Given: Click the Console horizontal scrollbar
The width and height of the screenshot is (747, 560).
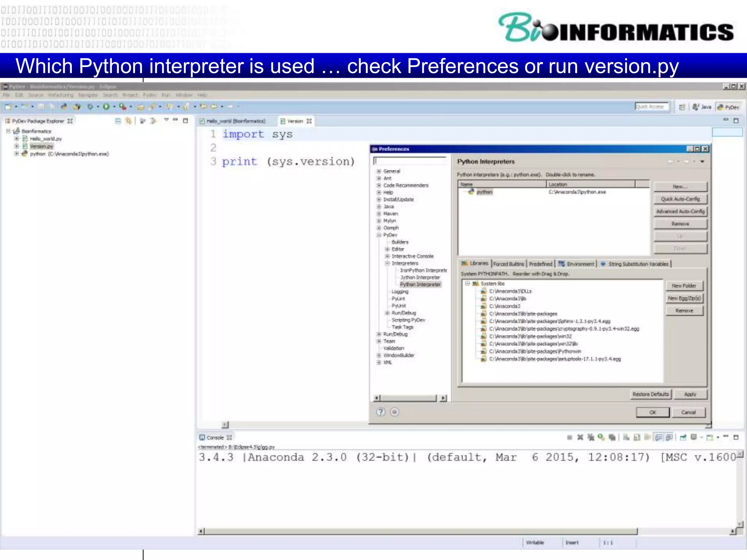Looking at the screenshot, I should pos(421,531).
